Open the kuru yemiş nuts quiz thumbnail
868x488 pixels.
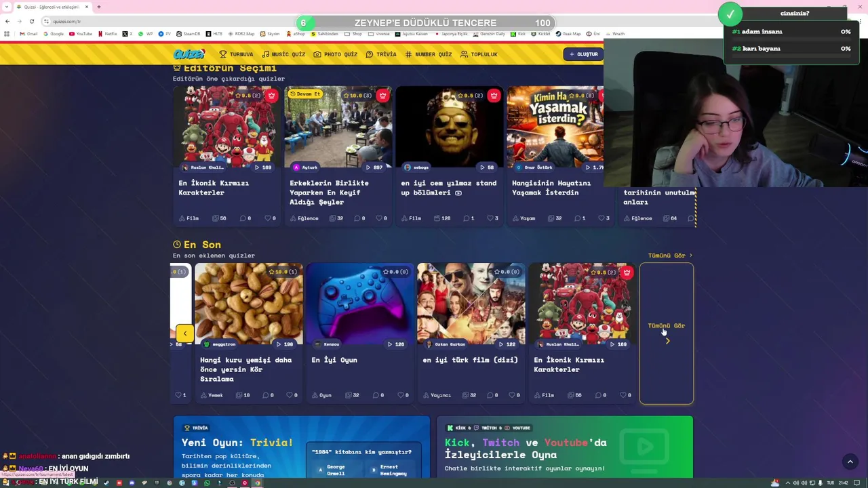[249, 304]
